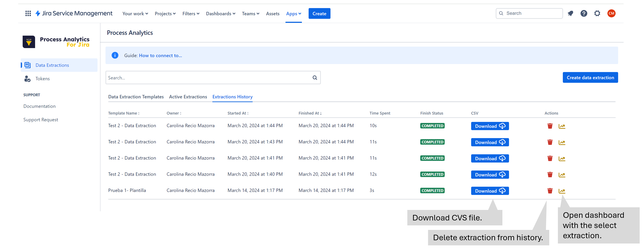Delete the extraction started at 1:40 PM

click(550, 175)
